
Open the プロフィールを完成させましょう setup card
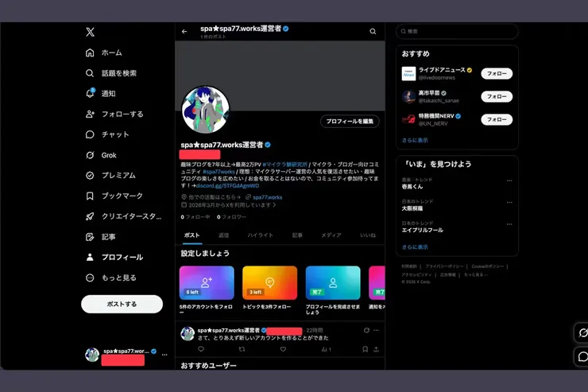[333, 290]
